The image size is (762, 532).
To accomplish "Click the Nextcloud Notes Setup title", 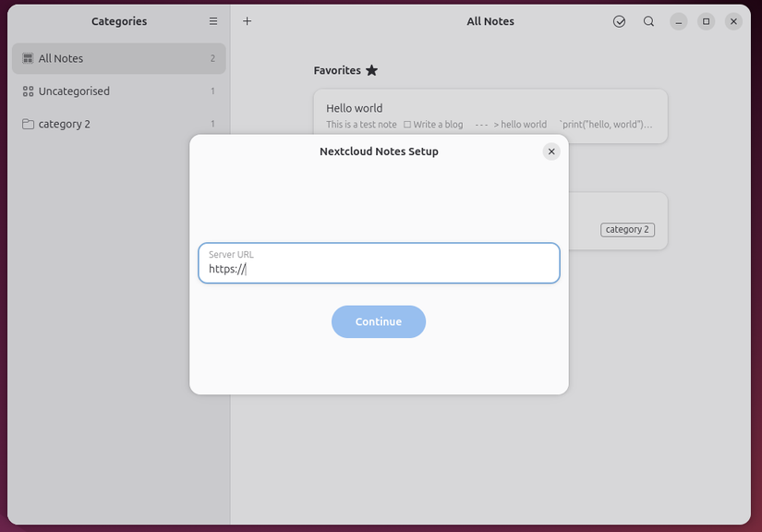I will (379, 151).
